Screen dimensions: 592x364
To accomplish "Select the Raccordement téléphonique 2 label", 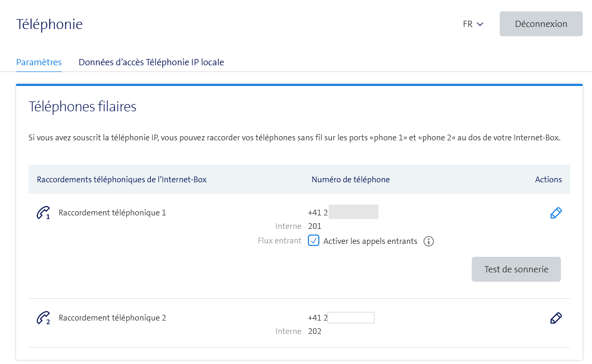I will coord(112,318).
